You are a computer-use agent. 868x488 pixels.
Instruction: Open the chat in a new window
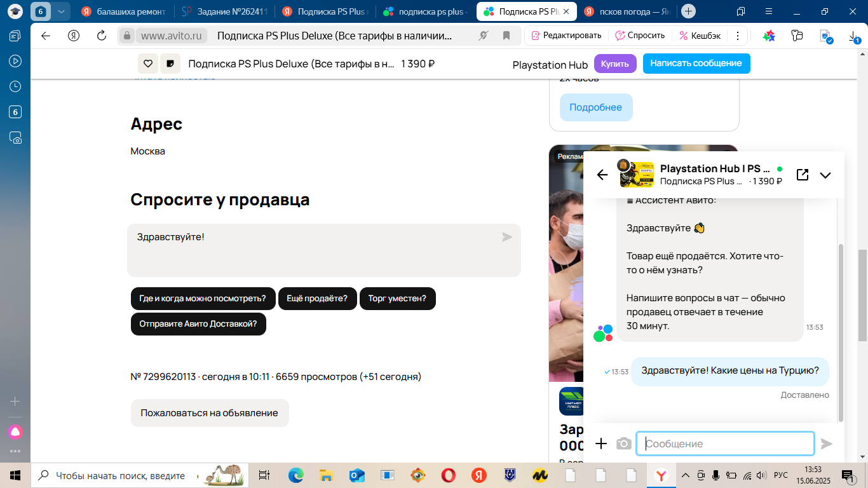(x=803, y=175)
